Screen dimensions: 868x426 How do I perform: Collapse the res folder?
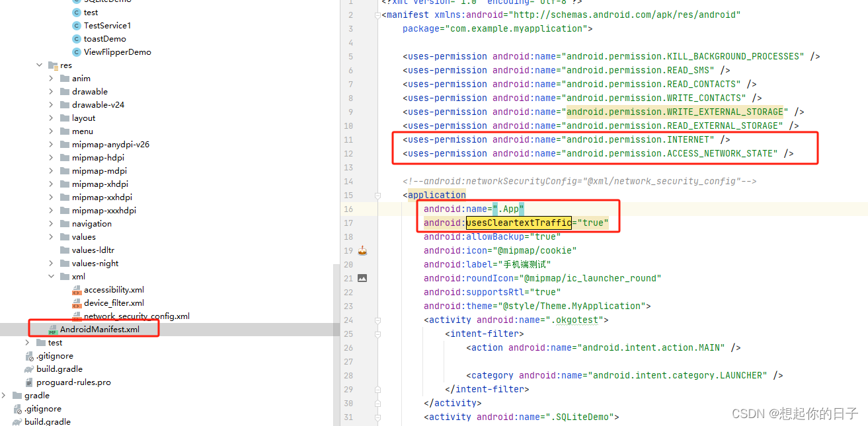point(39,65)
